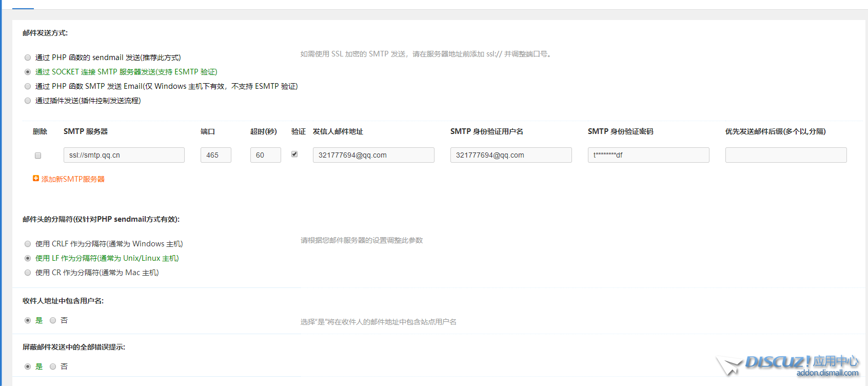The height and width of the screenshot is (386, 868).
Task: Select plugin-controlled sending method
Action: coord(28,101)
